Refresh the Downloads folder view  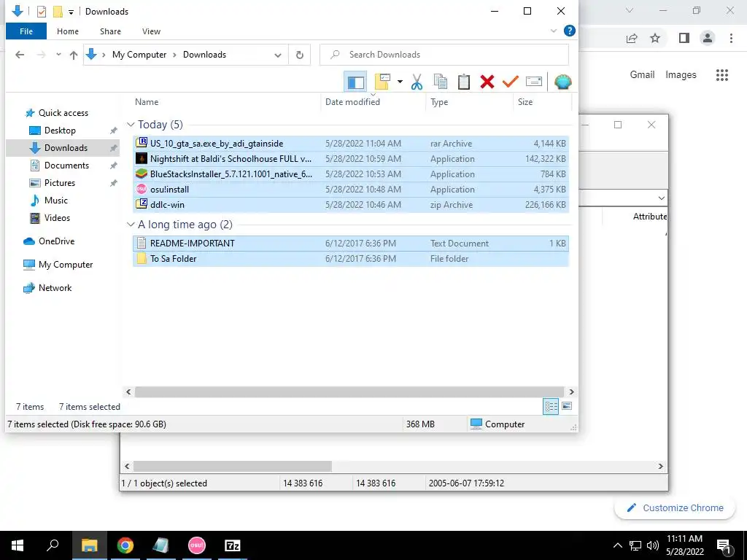coord(300,55)
